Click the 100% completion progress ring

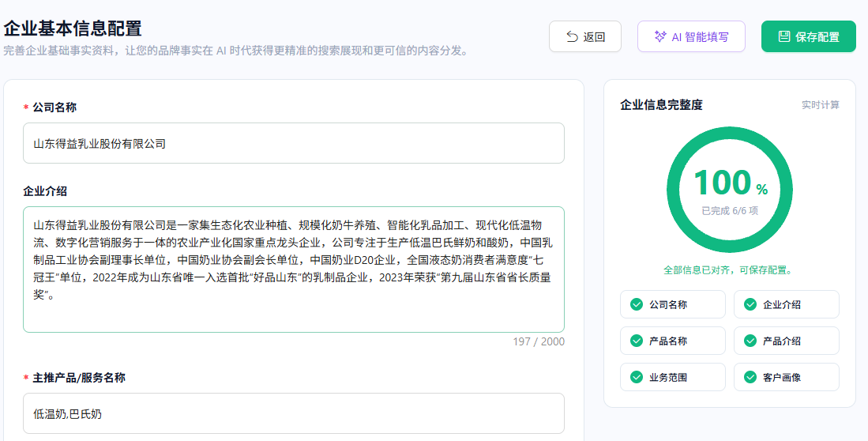[x=730, y=190]
